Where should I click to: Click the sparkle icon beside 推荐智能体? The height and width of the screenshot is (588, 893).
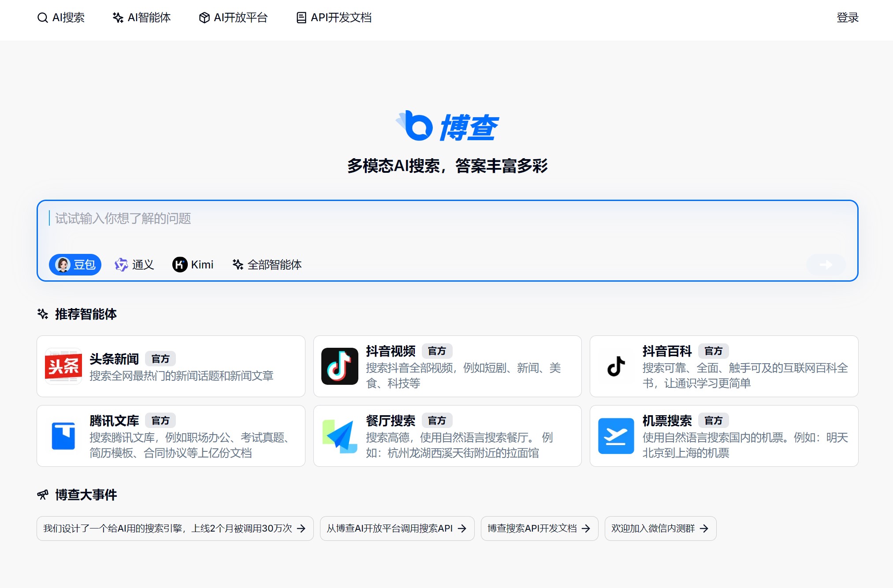[42, 314]
